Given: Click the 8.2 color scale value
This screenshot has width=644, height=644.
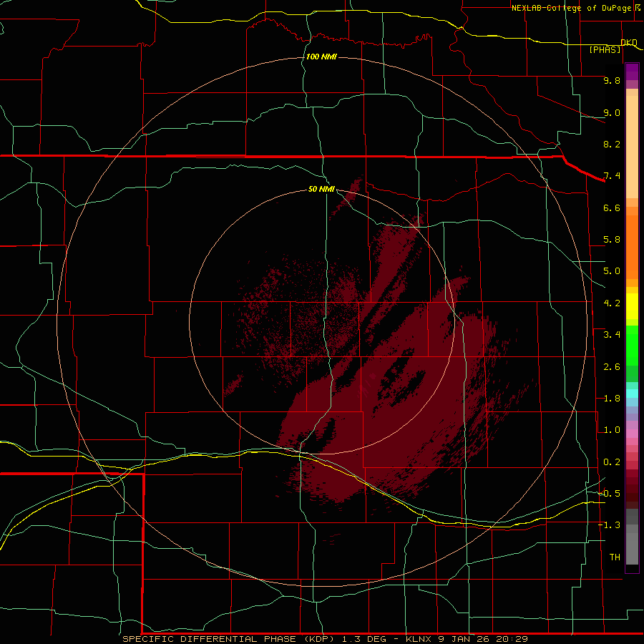Looking at the screenshot, I should [x=612, y=144].
